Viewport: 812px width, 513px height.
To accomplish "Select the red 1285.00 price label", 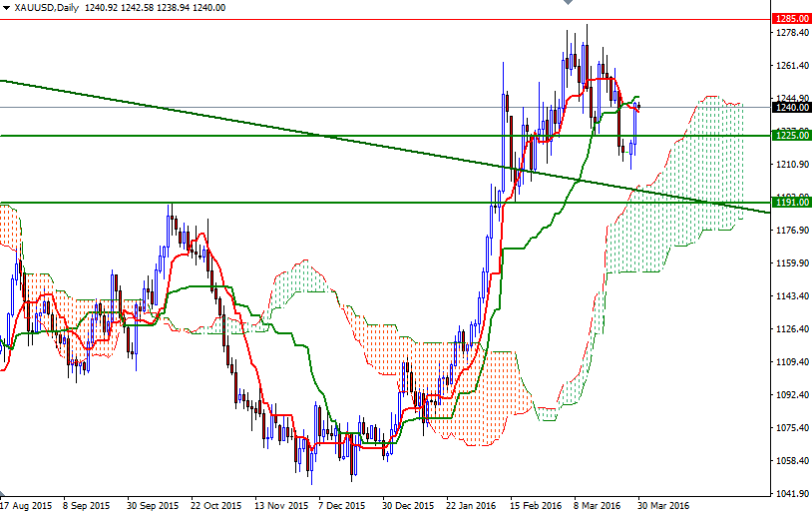I will [x=792, y=19].
